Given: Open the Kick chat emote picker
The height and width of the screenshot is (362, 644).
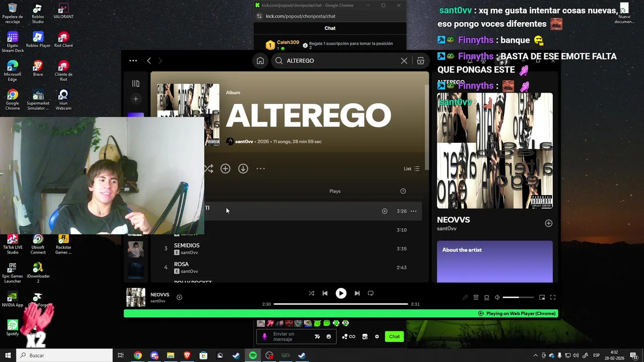Looking at the screenshot, I should pos(329,337).
